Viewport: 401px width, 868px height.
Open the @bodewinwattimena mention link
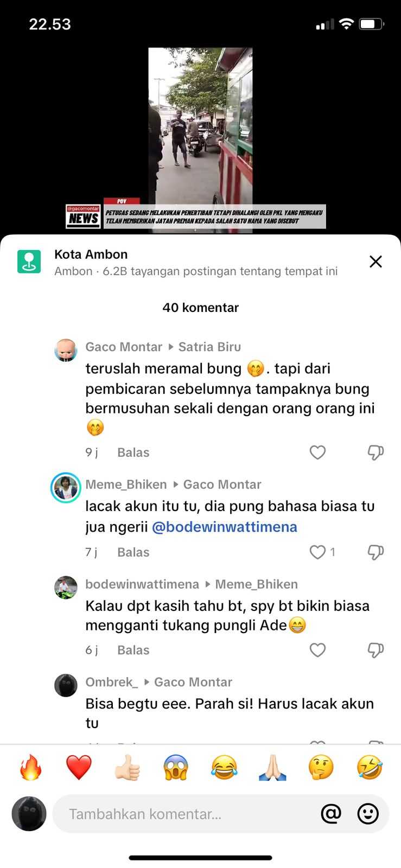coord(225,527)
